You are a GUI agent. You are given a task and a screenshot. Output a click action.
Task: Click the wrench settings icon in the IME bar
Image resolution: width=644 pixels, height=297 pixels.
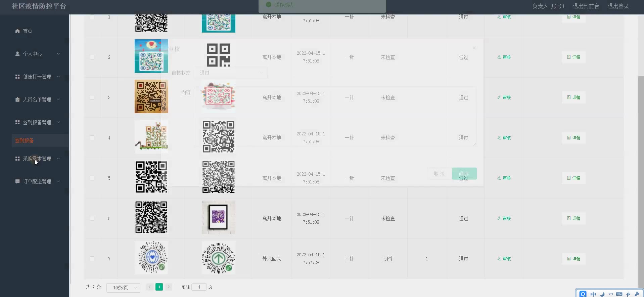[x=637, y=294]
